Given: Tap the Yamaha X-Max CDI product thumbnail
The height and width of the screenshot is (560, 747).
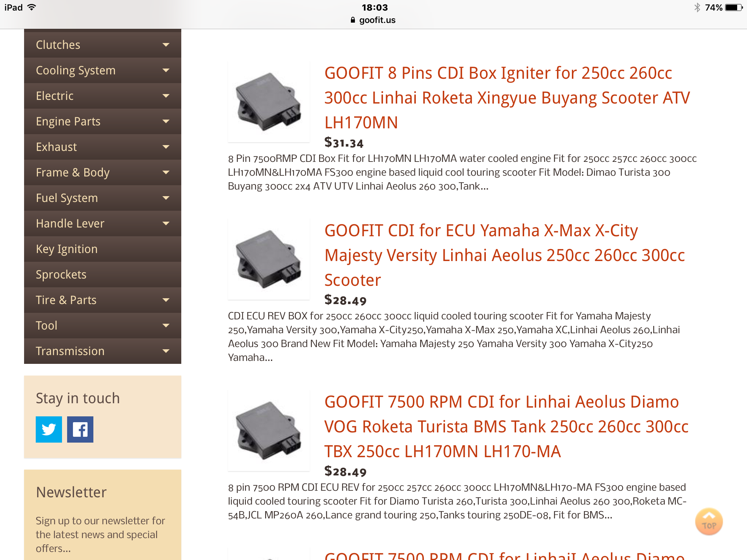Looking at the screenshot, I should 269,259.
